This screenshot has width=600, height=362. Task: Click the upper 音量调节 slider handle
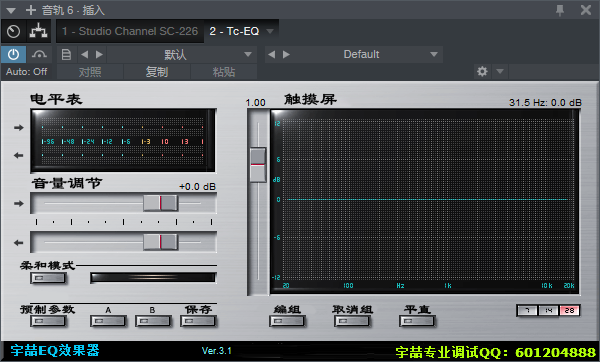pos(161,203)
